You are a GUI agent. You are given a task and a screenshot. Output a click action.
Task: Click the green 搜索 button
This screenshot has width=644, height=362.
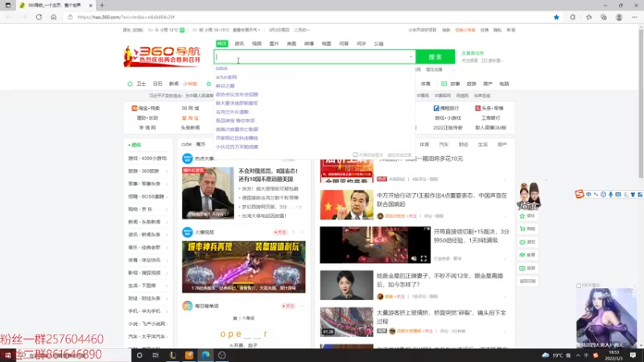coord(436,56)
